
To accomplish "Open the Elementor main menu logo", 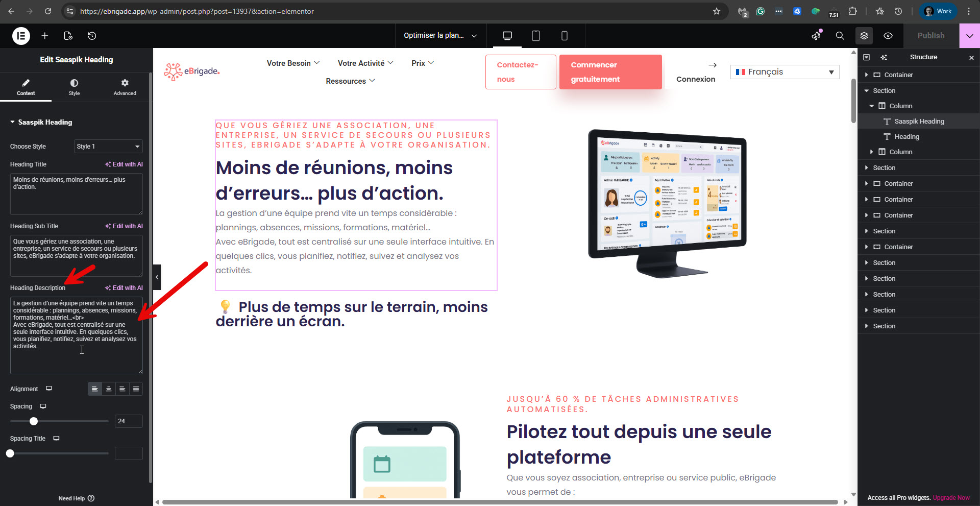I will (21, 36).
